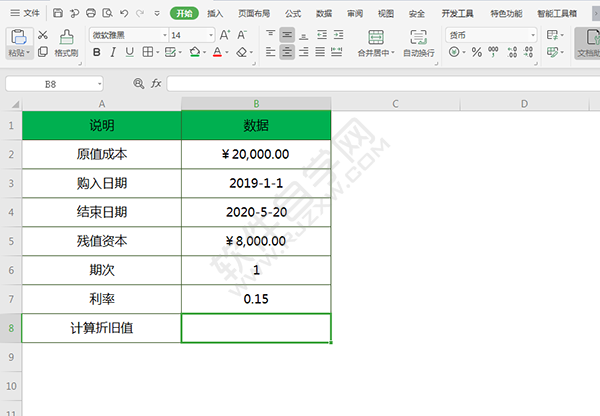The height and width of the screenshot is (416, 600).
Task: Click the Decrease font size icon
Action: tap(241, 35)
